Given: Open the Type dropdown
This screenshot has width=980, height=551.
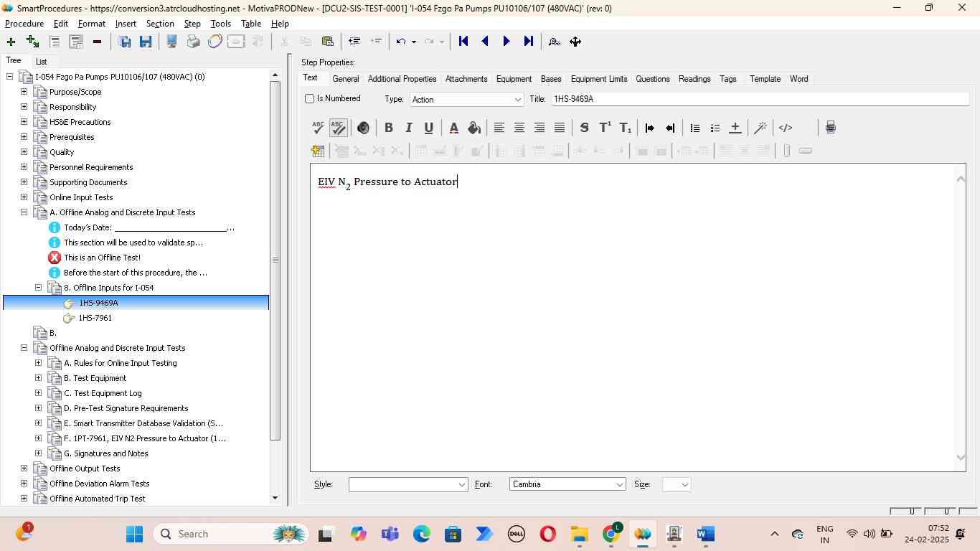Looking at the screenshot, I should (x=517, y=100).
